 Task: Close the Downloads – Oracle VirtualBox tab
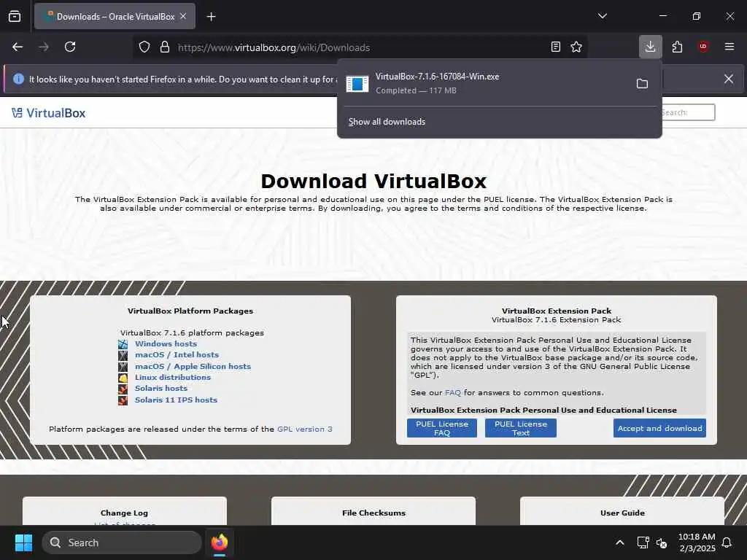click(183, 16)
